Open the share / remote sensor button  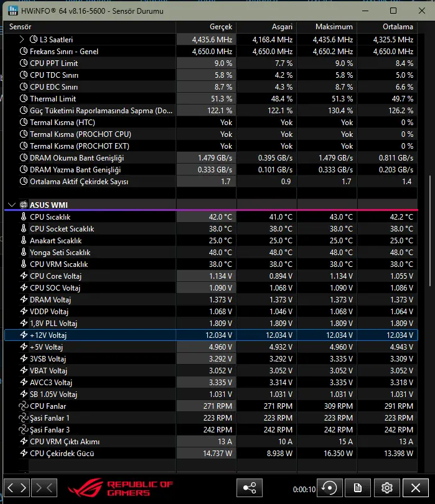point(250,488)
